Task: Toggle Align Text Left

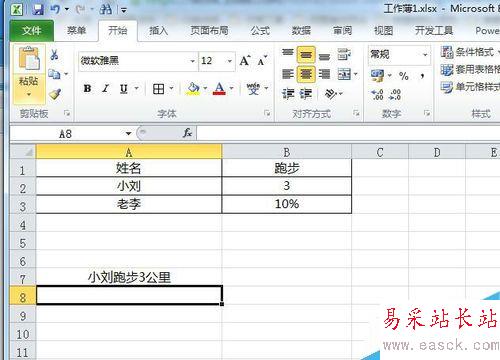Action: [x=288, y=74]
